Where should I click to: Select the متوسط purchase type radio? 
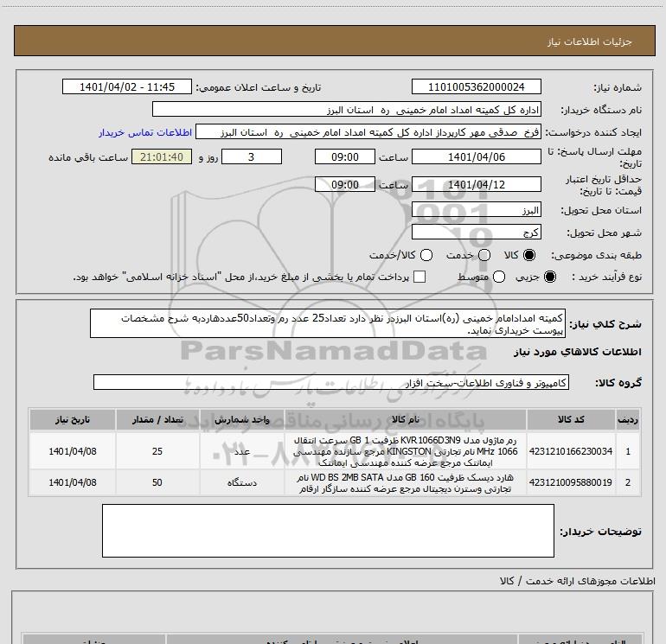click(x=499, y=277)
